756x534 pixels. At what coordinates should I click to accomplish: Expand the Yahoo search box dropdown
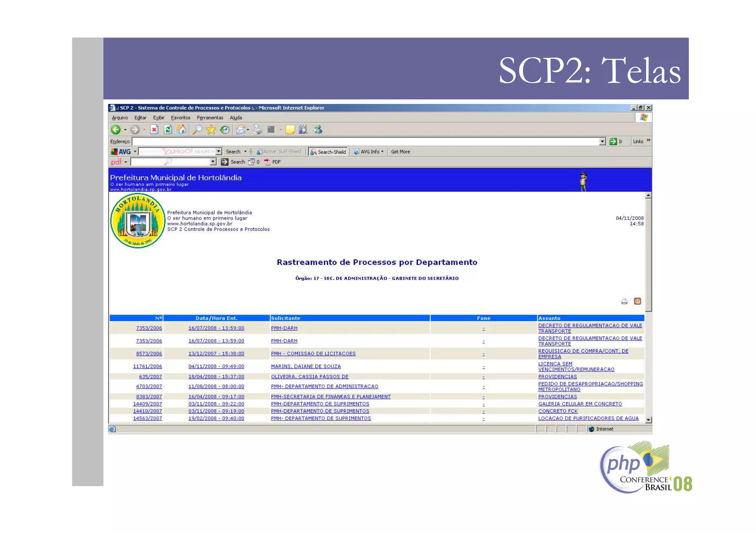219,152
